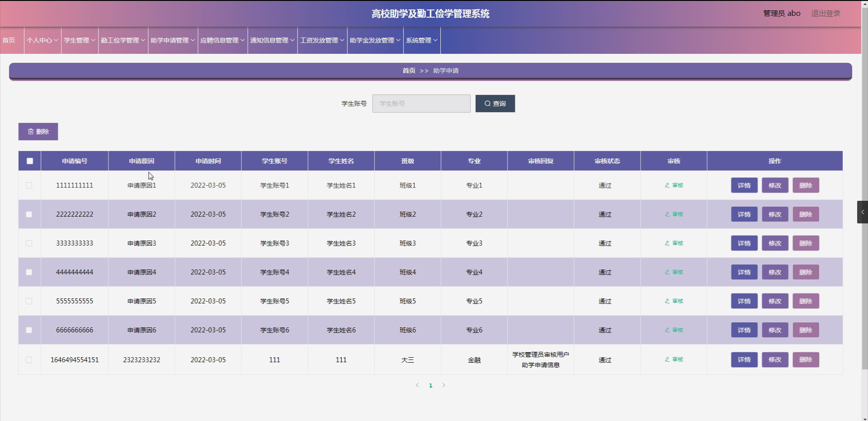Select the checkbox for application 5555555555
Screen dimensions: 868x421
pyautogui.click(x=29, y=301)
